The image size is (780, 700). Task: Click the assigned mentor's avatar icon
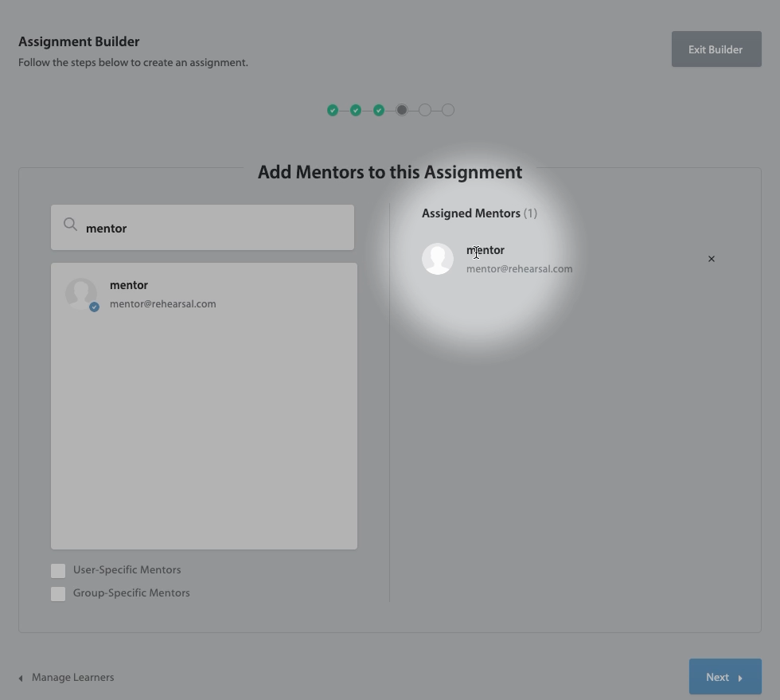pyautogui.click(x=438, y=259)
